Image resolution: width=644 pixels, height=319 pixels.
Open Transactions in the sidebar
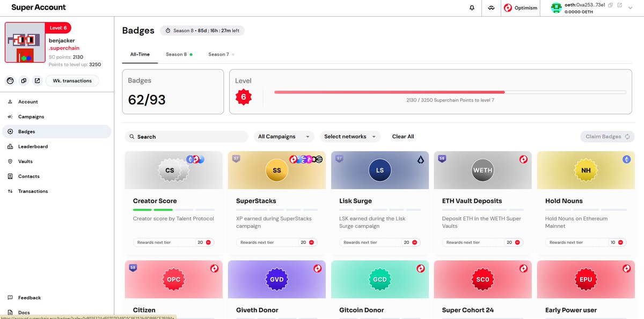[56, 191]
